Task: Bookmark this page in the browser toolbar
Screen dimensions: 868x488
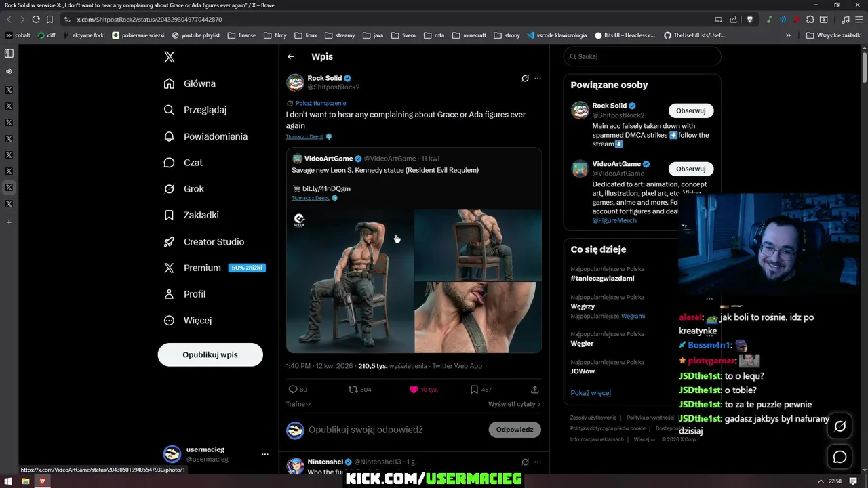Action: [50, 20]
